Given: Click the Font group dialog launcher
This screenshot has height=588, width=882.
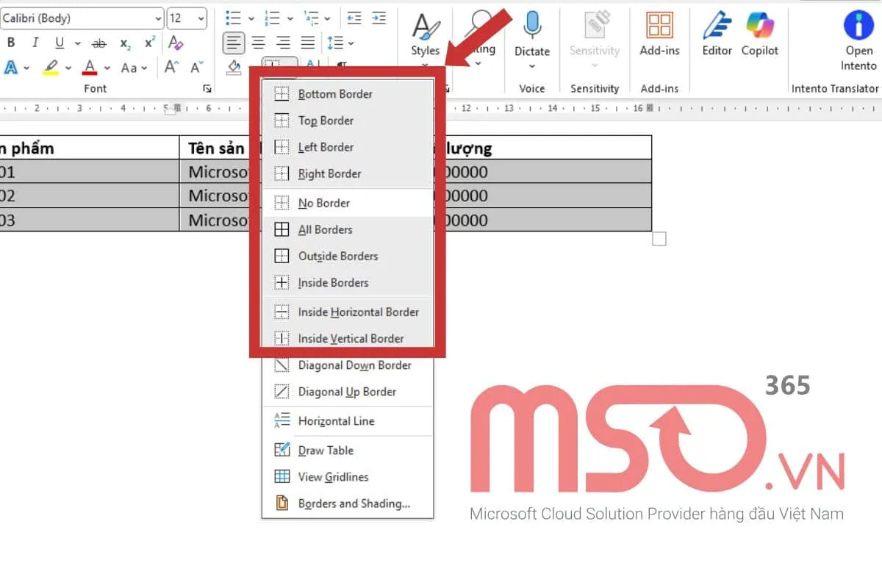Looking at the screenshot, I should [x=207, y=89].
